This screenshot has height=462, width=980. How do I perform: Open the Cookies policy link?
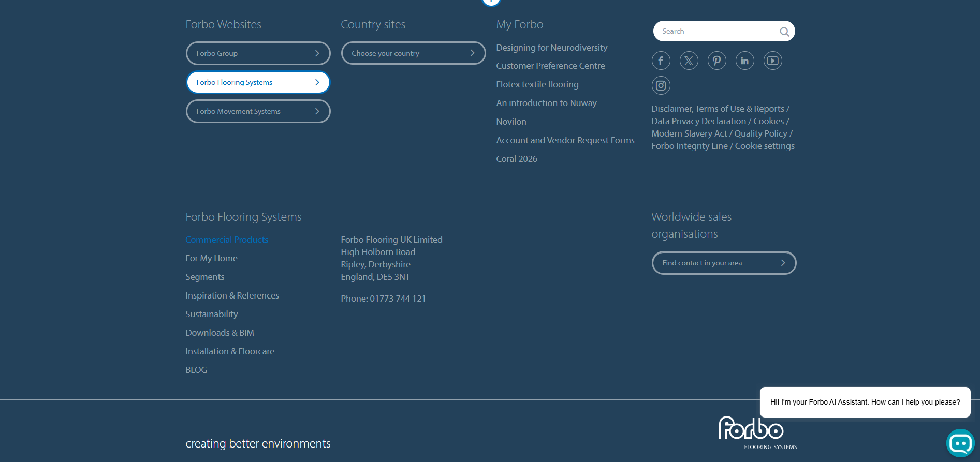pos(769,121)
